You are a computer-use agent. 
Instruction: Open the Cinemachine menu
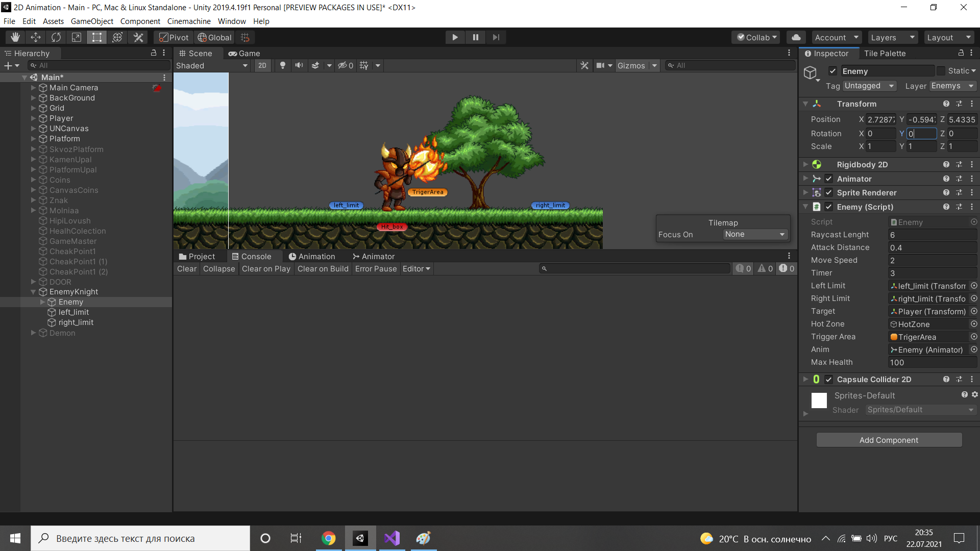click(x=189, y=21)
